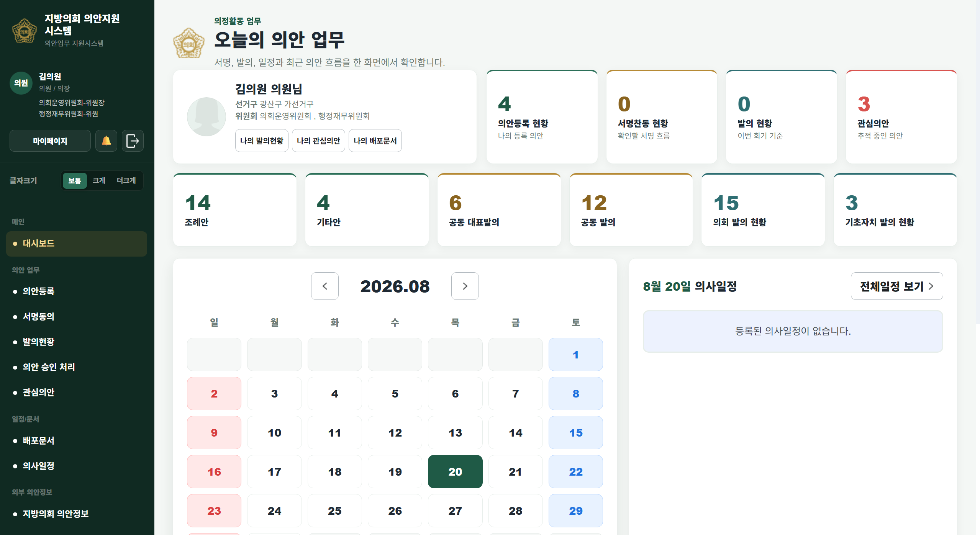Set font size to 보통
The width and height of the screenshot is (980, 535).
[75, 181]
